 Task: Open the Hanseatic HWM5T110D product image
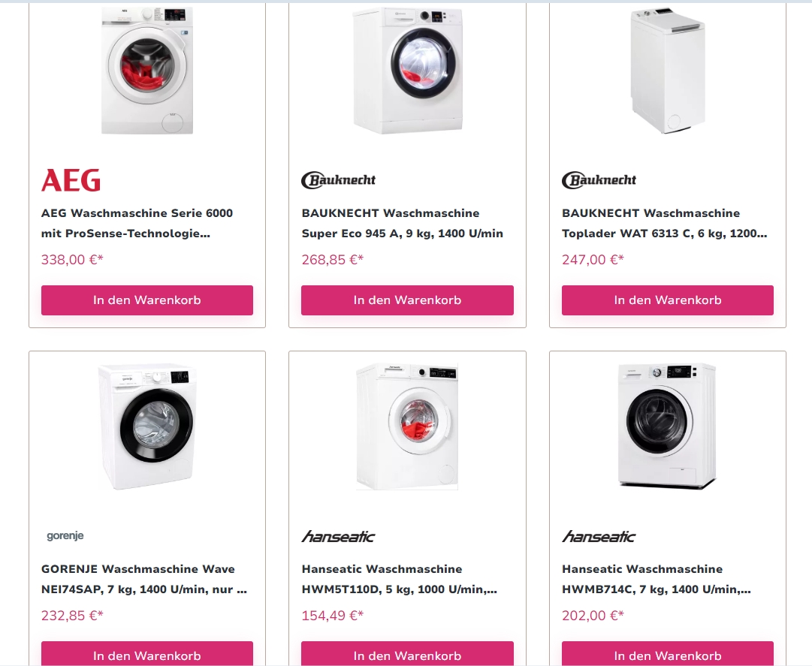pos(408,426)
